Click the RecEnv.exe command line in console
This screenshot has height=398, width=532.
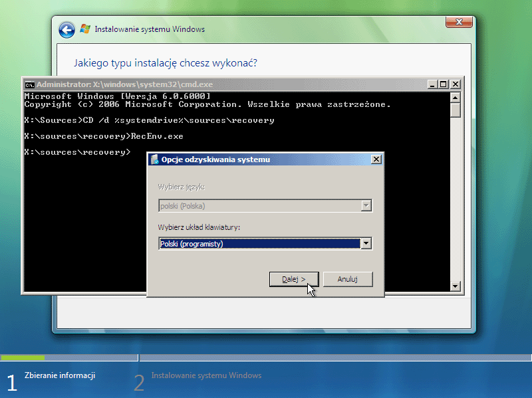[104, 136]
